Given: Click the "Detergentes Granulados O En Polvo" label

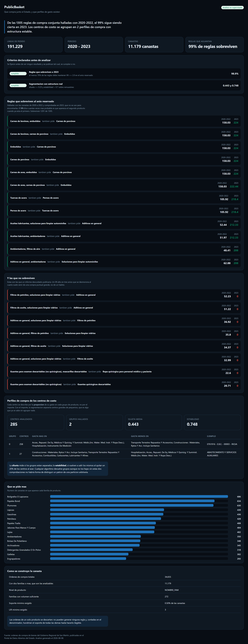Looking at the screenshot, I should pyautogui.click(x=24, y=550).
